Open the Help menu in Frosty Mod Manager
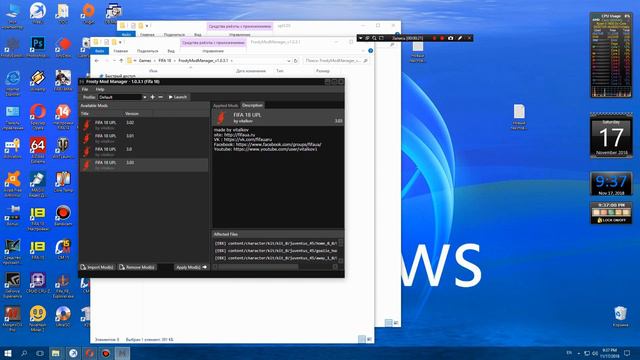Image resolution: width=640 pixels, height=360 pixels. (100, 89)
